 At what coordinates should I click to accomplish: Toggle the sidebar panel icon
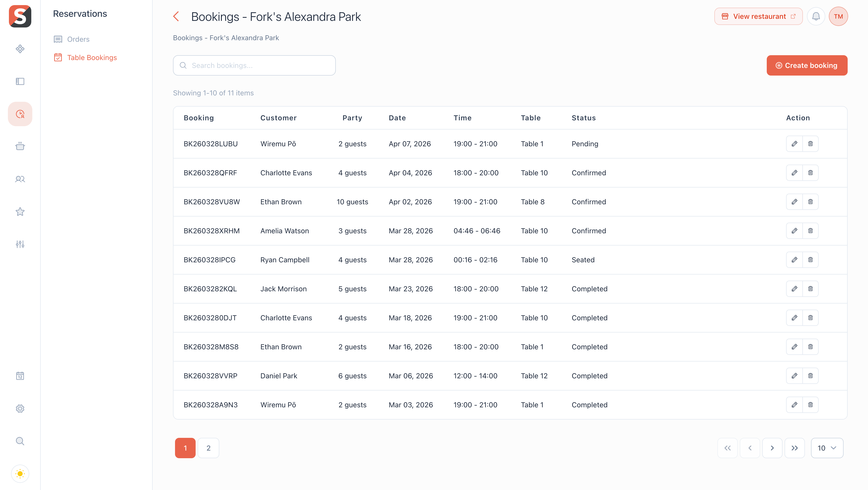(x=20, y=81)
